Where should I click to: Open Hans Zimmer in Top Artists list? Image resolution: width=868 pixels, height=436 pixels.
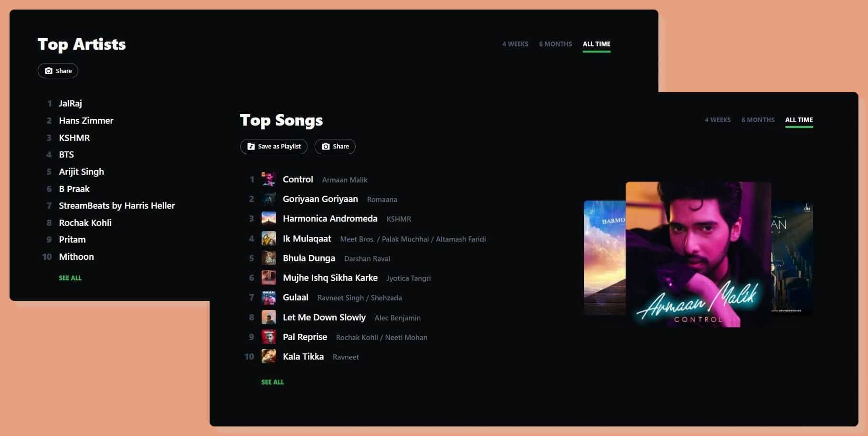pyautogui.click(x=86, y=120)
